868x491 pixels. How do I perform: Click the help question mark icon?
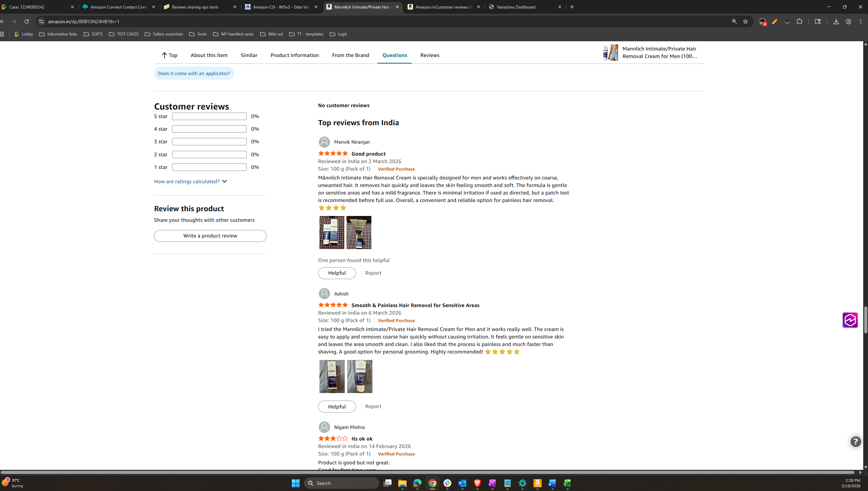point(855,442)
